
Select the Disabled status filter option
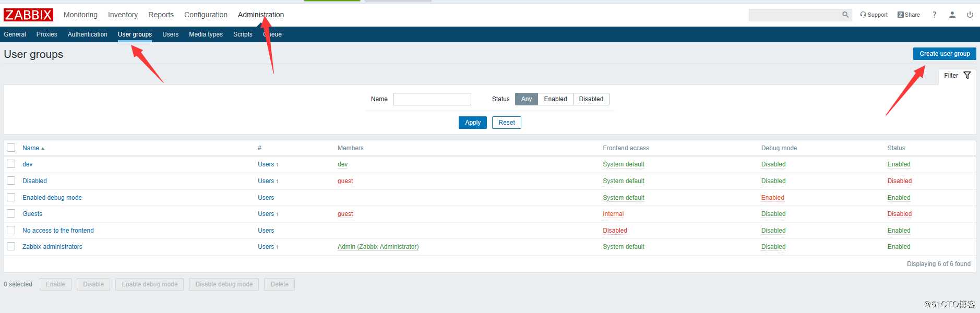point(591,99)
